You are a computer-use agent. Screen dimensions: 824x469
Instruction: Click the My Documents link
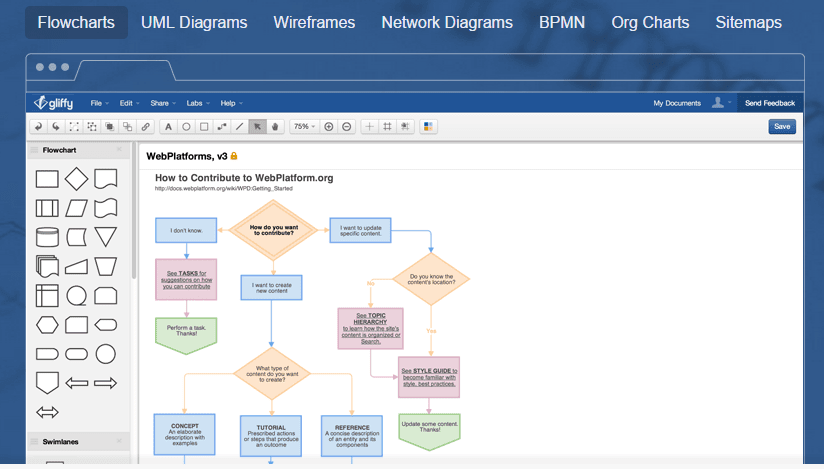[677, 103]
